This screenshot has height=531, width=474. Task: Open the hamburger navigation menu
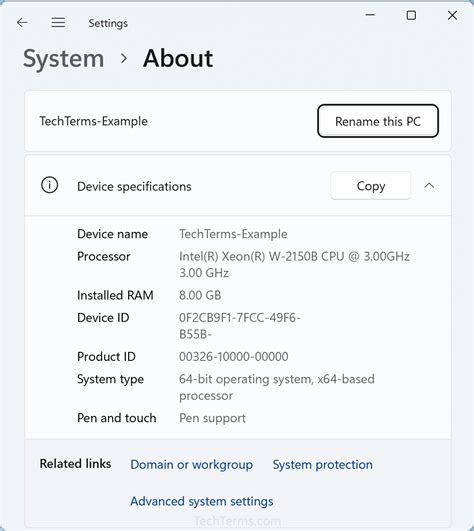[58, 23]
